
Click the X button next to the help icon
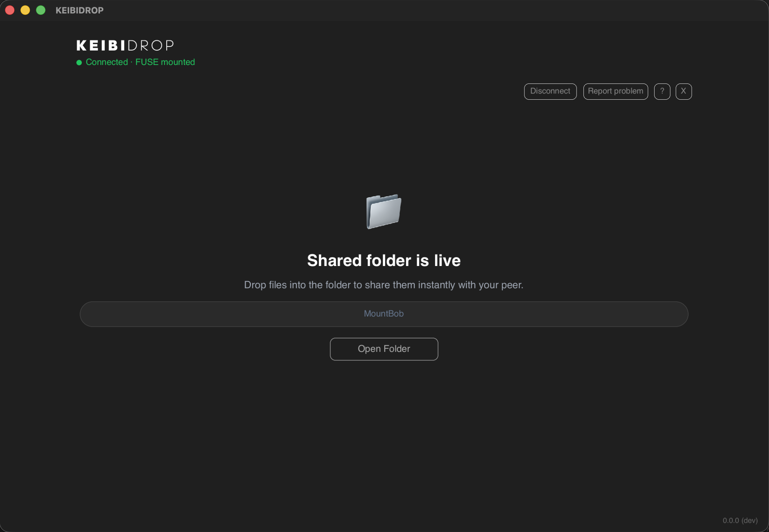point(683,91)
